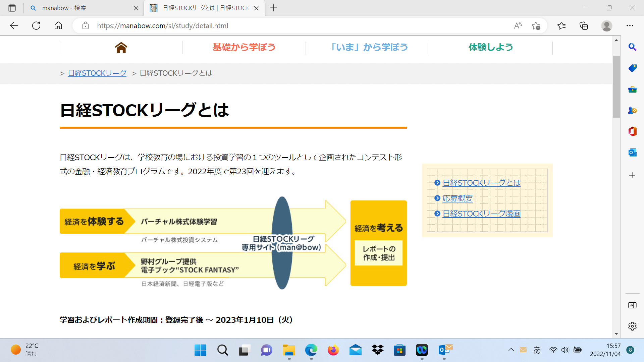Open the 応募概要 link
The height and width of the screenshot is (362, 644).
[x=458, y=198]
